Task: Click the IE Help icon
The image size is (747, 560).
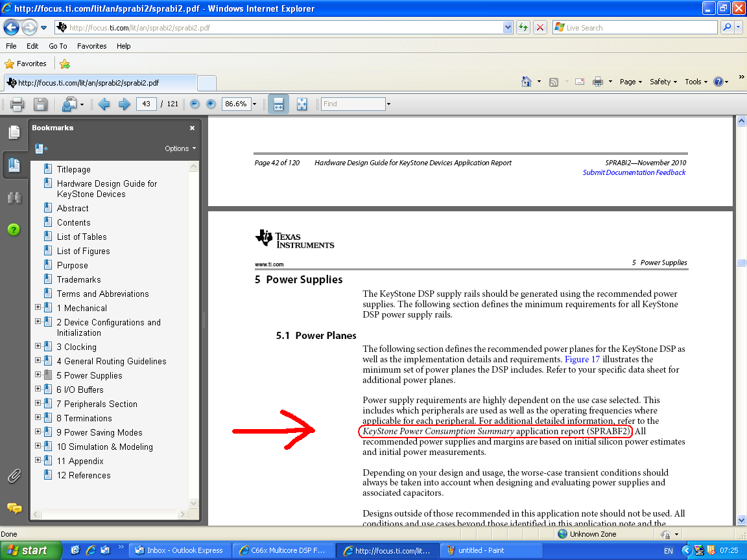Action: (x=718, y=82)
